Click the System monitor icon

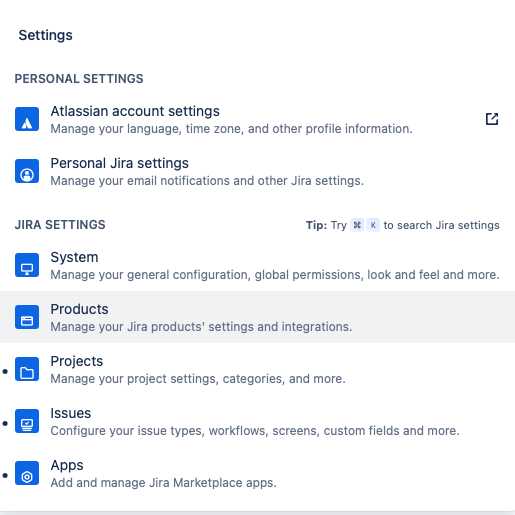[x=27, y=265]
